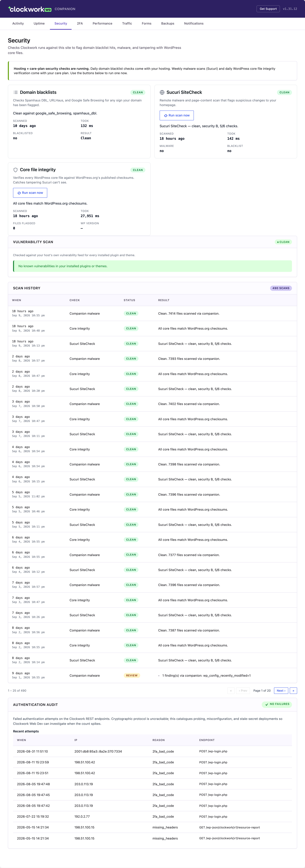Switch to the Performance tab
Screen dimensions: 305x868
[103, 24]
